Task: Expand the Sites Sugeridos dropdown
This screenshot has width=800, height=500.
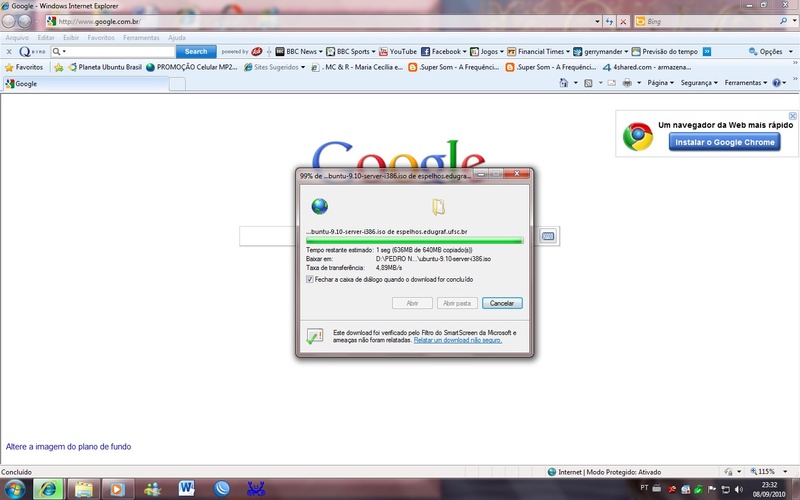Action: pos(303,67)
